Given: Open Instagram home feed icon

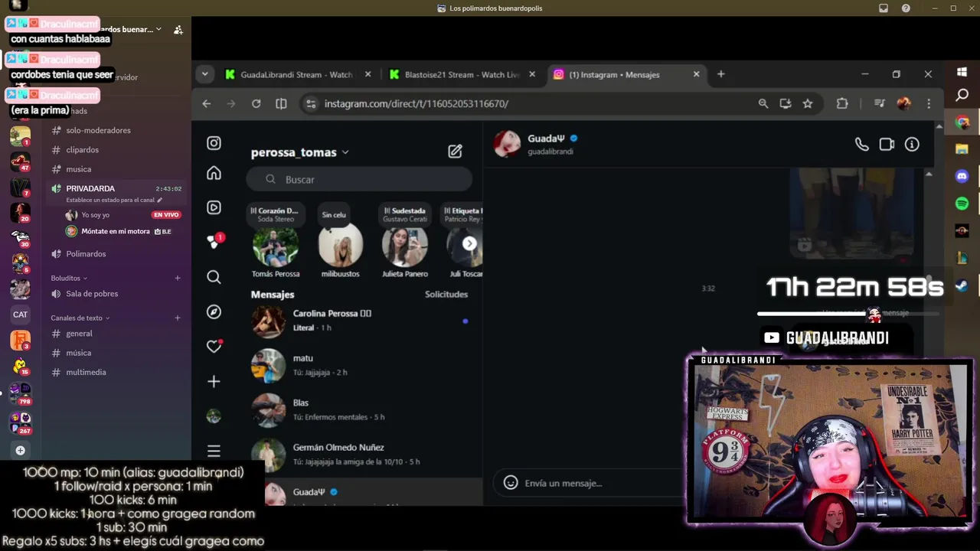Looking at the screenshot, I should tap(214, 173).
